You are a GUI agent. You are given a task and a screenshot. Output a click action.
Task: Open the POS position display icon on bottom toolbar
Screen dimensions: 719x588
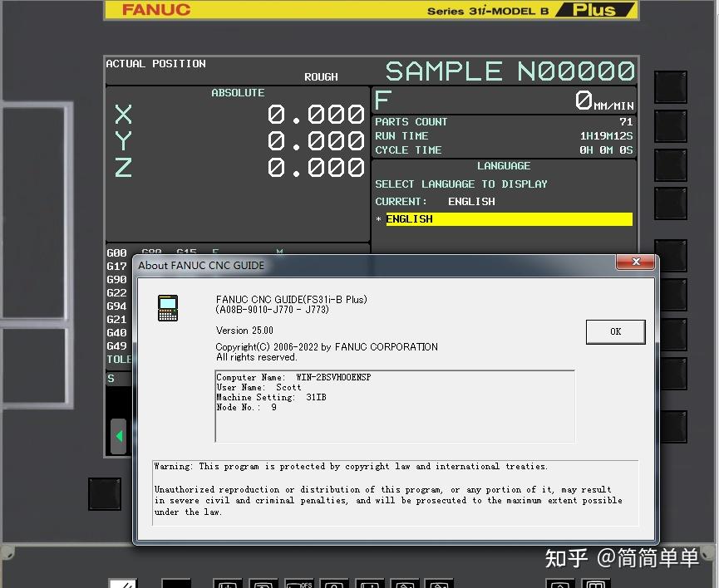tap(228, 582)
